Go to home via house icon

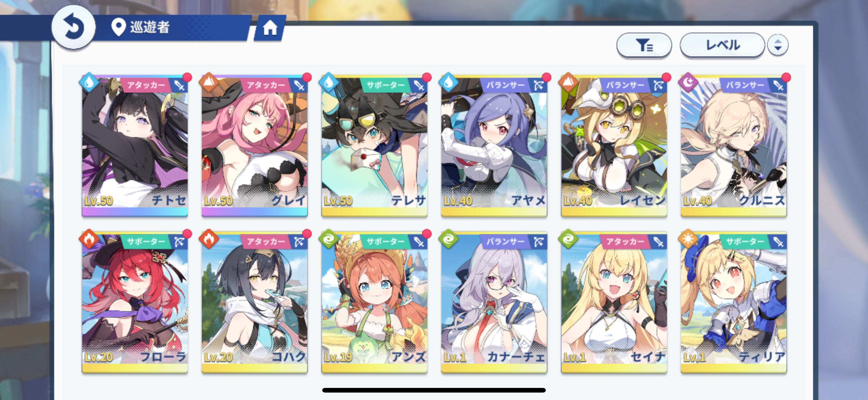(270, 28)
